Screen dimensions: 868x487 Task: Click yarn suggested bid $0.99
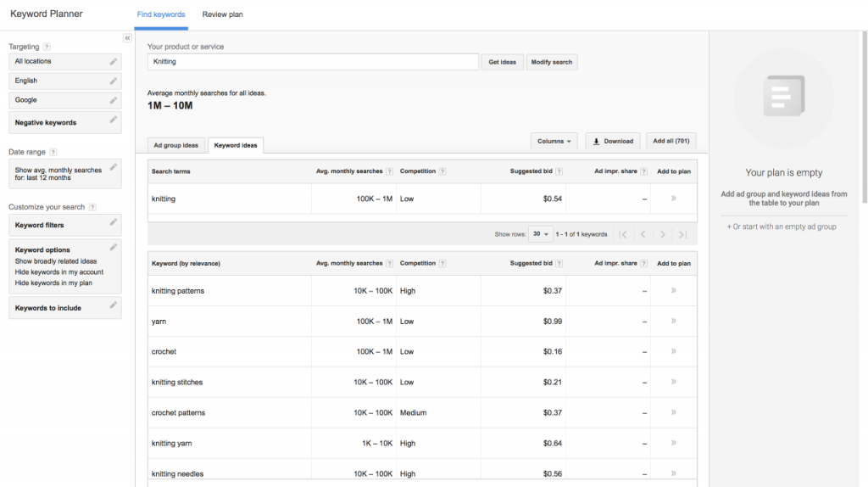pos(553,322)
